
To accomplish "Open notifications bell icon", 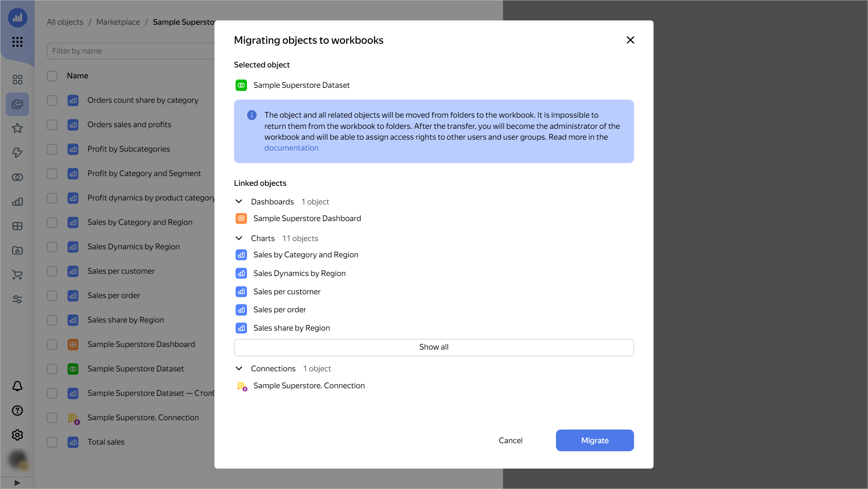I will pyautogui.click(x=17, y=386).
